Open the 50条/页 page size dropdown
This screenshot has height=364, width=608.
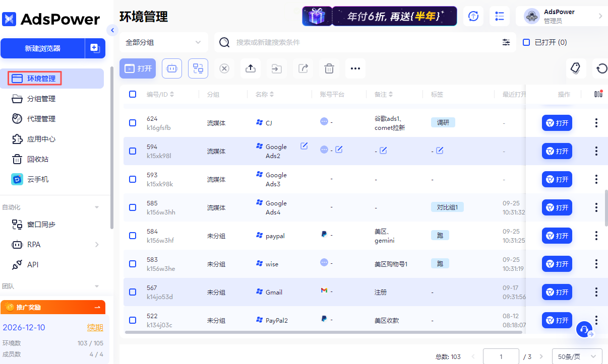577,356
